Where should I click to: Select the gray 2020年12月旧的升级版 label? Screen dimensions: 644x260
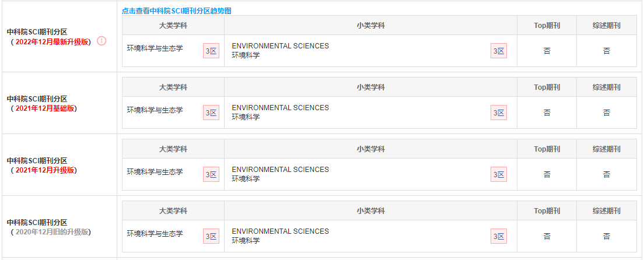(51, 232)
